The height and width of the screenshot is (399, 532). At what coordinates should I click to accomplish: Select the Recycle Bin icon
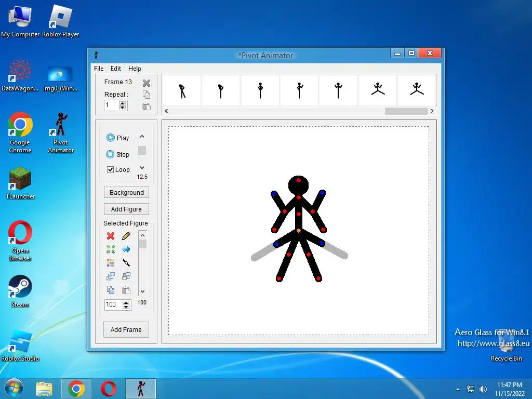tap(506, 345)
